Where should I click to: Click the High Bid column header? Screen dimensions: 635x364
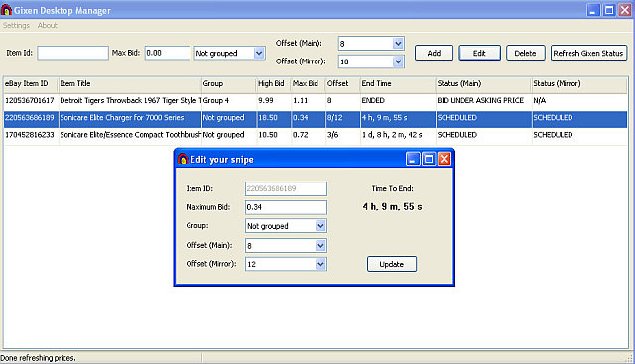[x=274, y=84]
